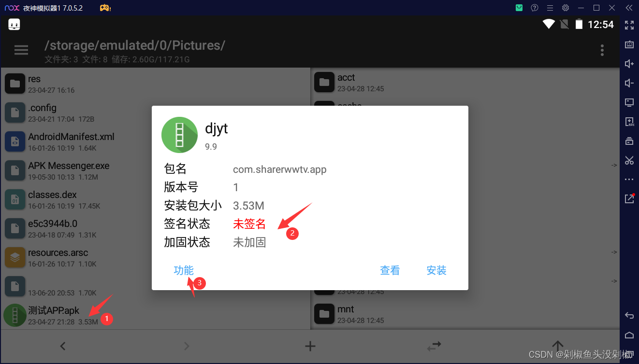Click the 12:54 clock
639x364 pixels.
coord(601,25)
